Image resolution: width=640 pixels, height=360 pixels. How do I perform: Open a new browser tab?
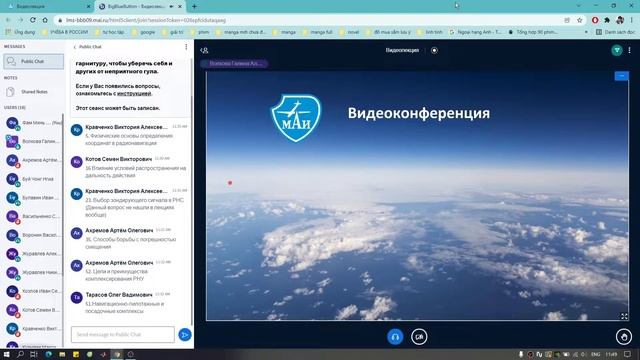click(x=194, y=7)
